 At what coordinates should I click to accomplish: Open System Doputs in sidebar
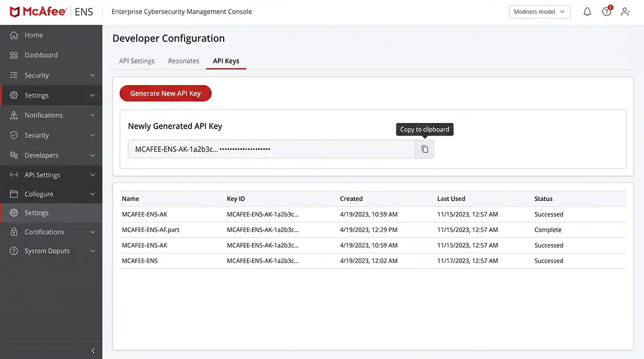51,250
